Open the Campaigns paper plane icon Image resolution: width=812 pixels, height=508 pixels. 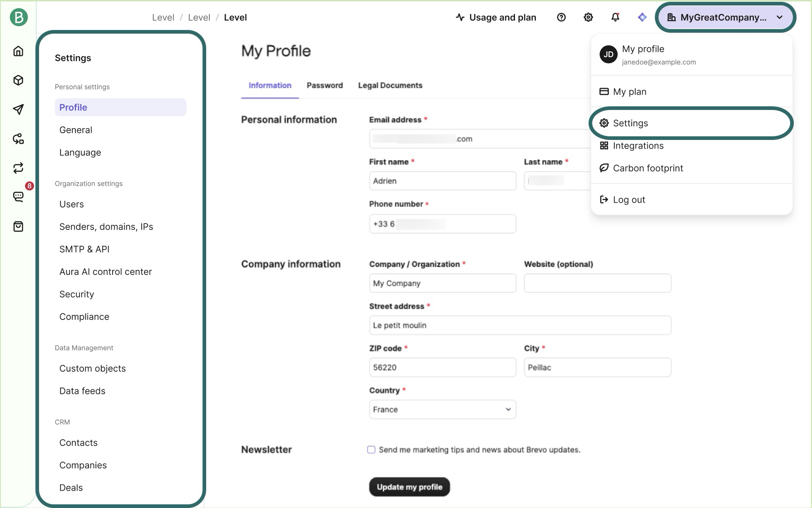pos(18,110)
